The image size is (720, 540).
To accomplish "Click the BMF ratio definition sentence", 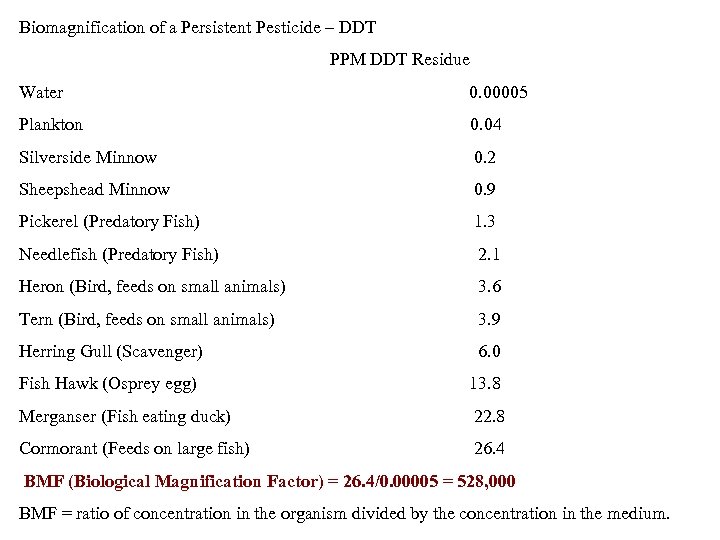I will coord(345,514).
